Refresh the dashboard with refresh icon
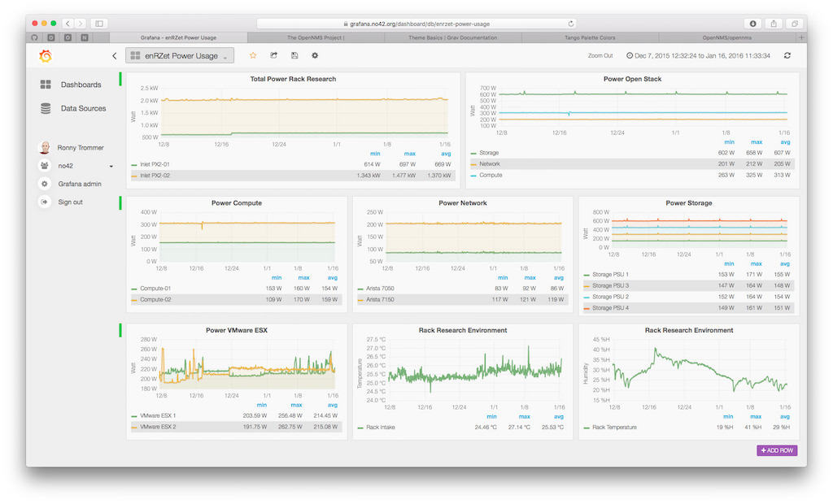833x504 pixels. click(x=787, y=55)
